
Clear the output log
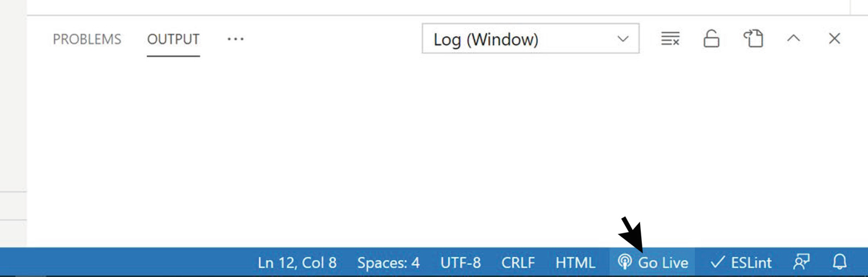click(670, 39)
